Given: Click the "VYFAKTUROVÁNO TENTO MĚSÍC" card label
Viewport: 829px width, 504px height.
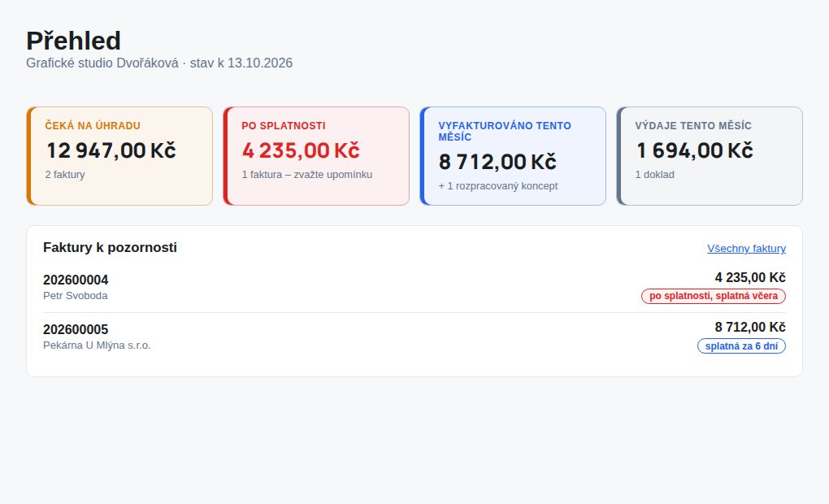Looking at the screenshot, I should 505,131.
